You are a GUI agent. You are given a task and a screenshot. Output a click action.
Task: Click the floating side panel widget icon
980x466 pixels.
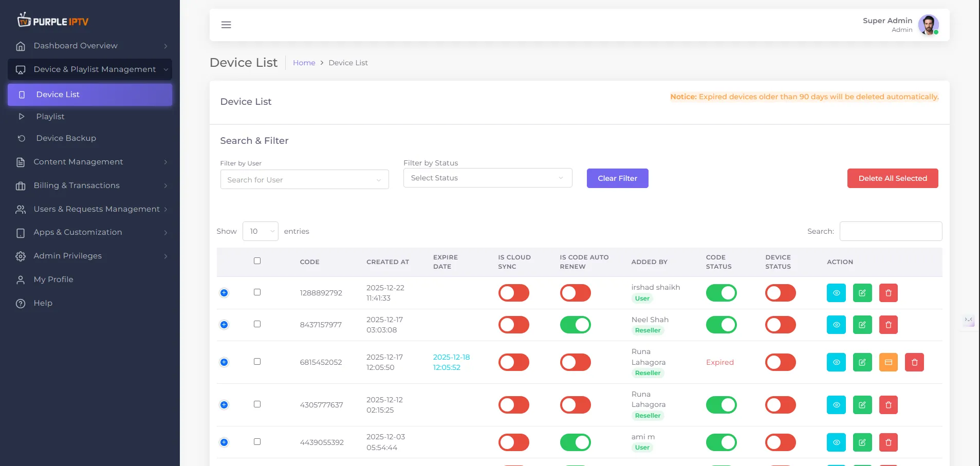click(x=969, y=321)
